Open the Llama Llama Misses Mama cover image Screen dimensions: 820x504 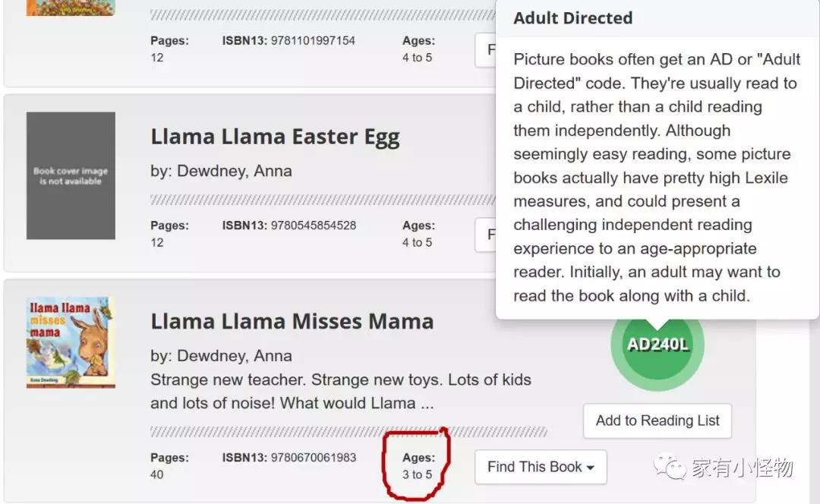(x=71, y=342)
